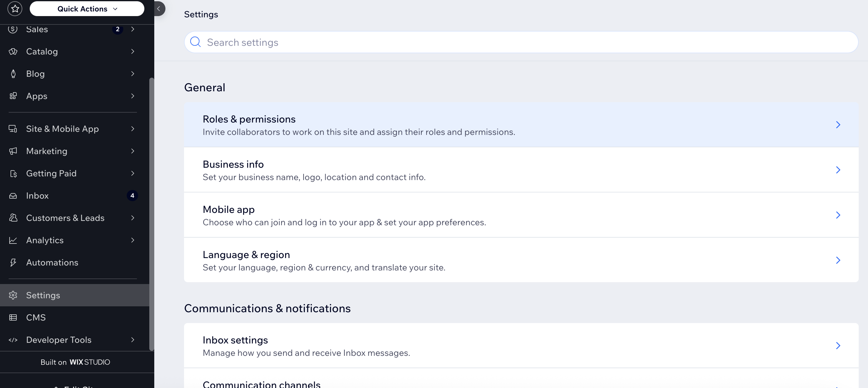The image size is (868, 388).
Task: Click the Apps grid icon
Action: 13,96
